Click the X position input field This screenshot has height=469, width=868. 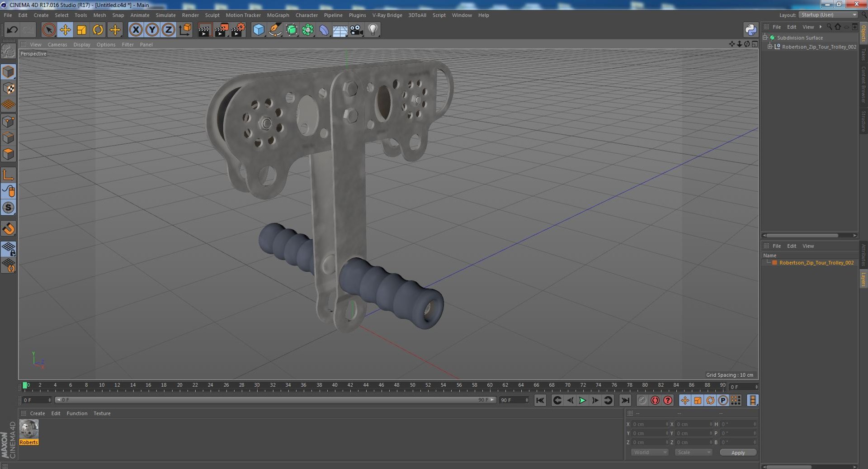(650, 424)
